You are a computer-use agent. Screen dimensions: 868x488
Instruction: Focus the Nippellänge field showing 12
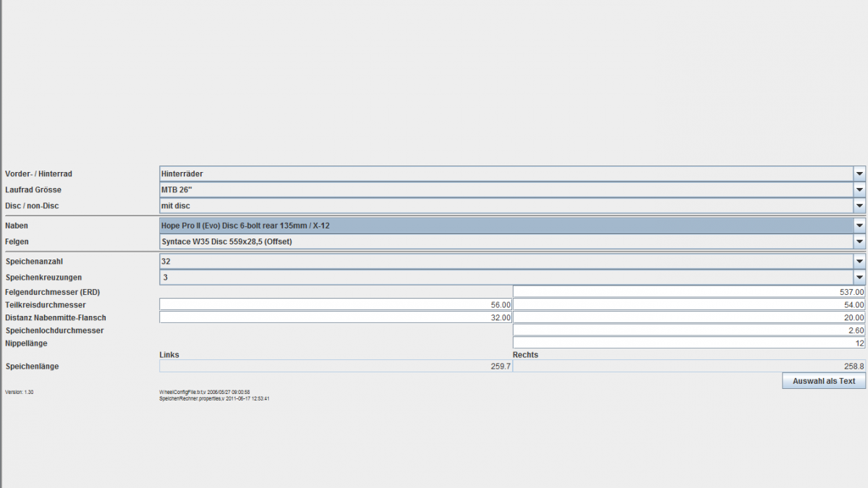tap(689, 343)
